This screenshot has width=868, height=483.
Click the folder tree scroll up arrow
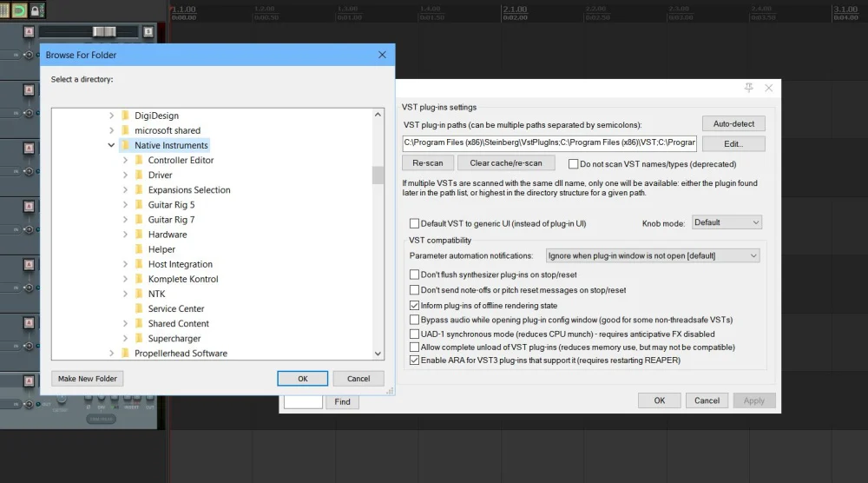(378, 115)
